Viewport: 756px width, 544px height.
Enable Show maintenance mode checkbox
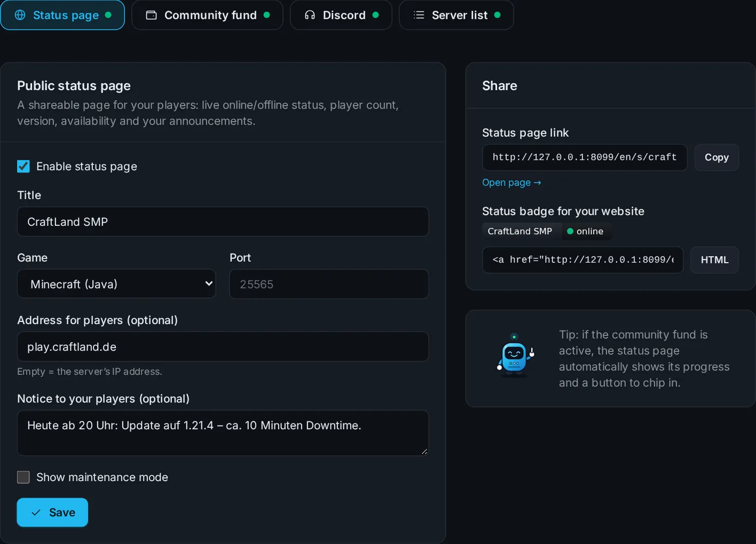pyautogui.click(x=23, y=477)
